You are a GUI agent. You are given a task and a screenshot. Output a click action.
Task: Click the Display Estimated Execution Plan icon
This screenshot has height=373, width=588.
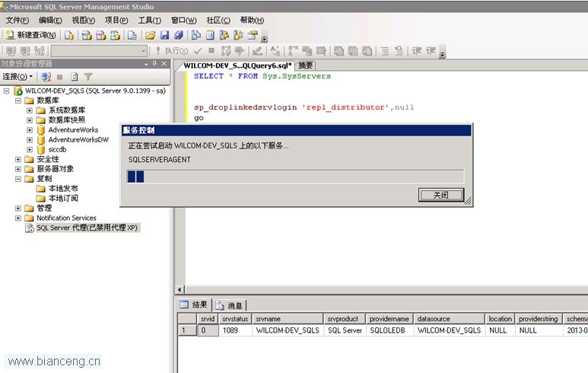coord(226,51)
